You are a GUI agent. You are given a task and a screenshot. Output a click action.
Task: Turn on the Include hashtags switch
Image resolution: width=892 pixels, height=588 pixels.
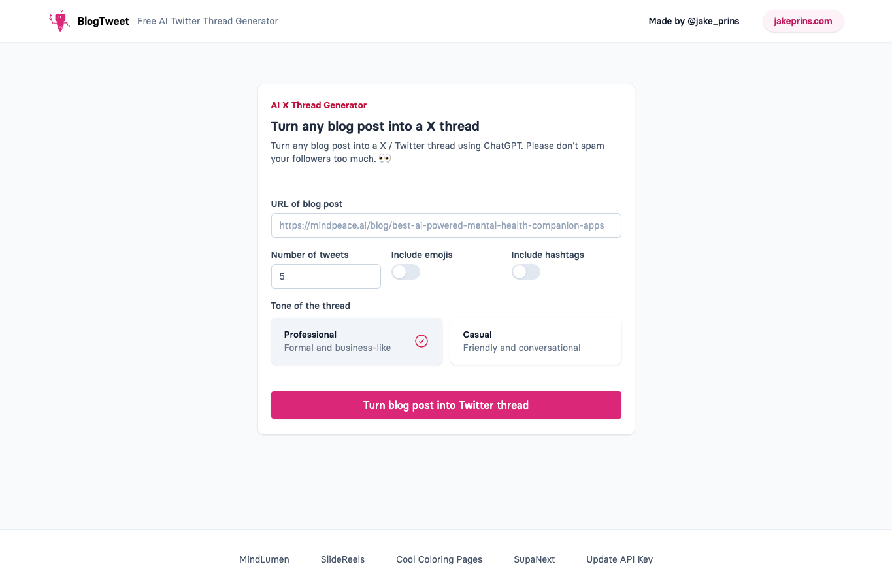526,272
